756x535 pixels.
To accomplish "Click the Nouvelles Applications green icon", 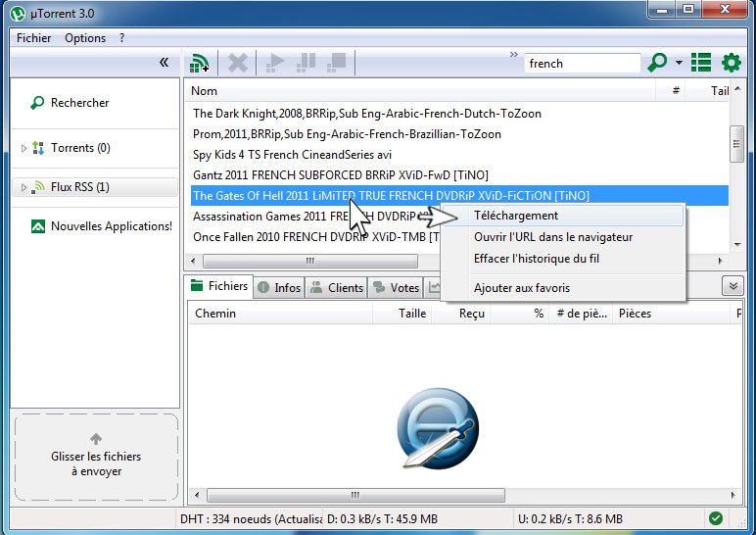I will 38,226.
